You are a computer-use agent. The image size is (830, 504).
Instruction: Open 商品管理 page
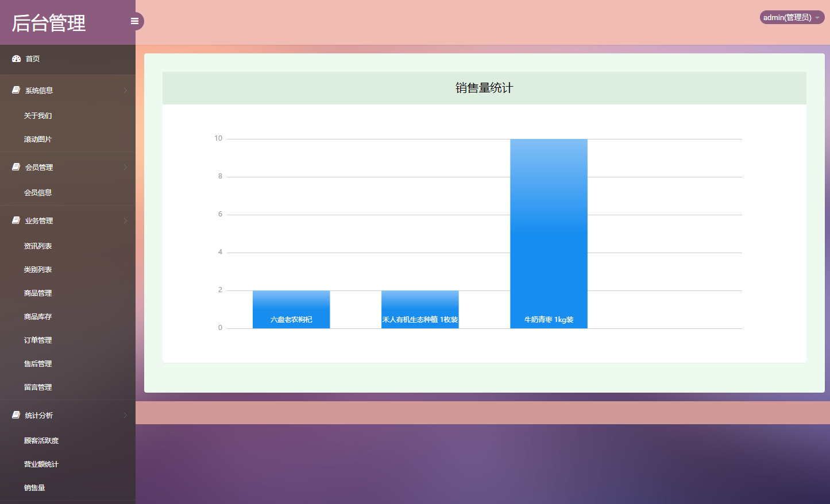coord(38,293)
